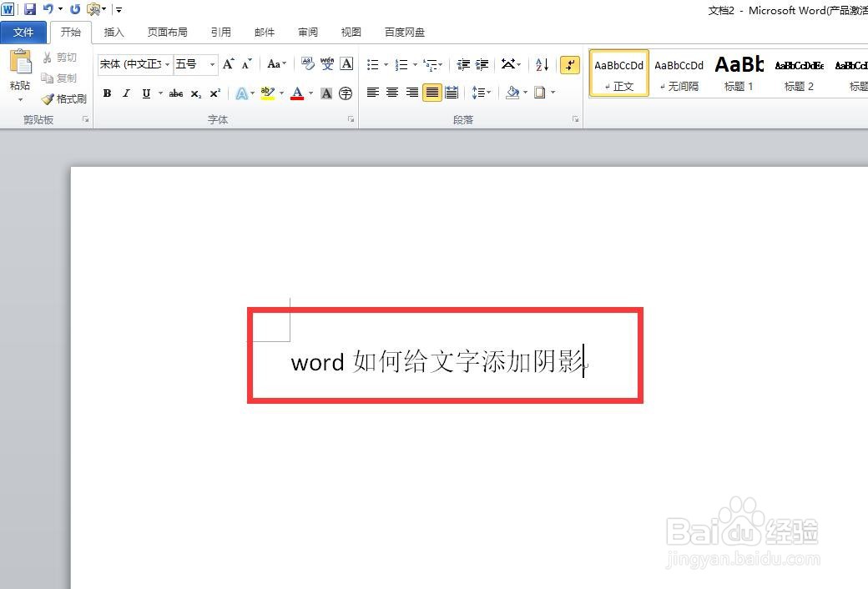Apply the yellow text highlight color
This screenshot has height=589, width=868.
point(268,93)
